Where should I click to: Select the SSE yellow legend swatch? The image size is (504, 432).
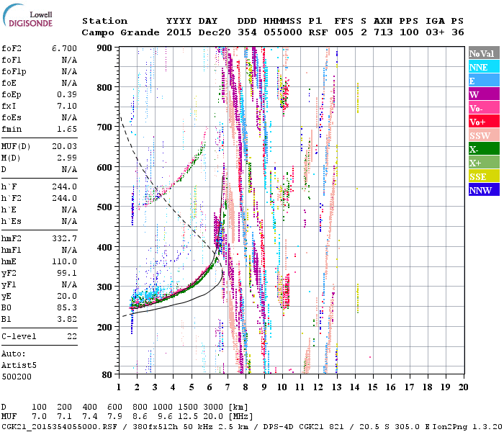(484, 176)
